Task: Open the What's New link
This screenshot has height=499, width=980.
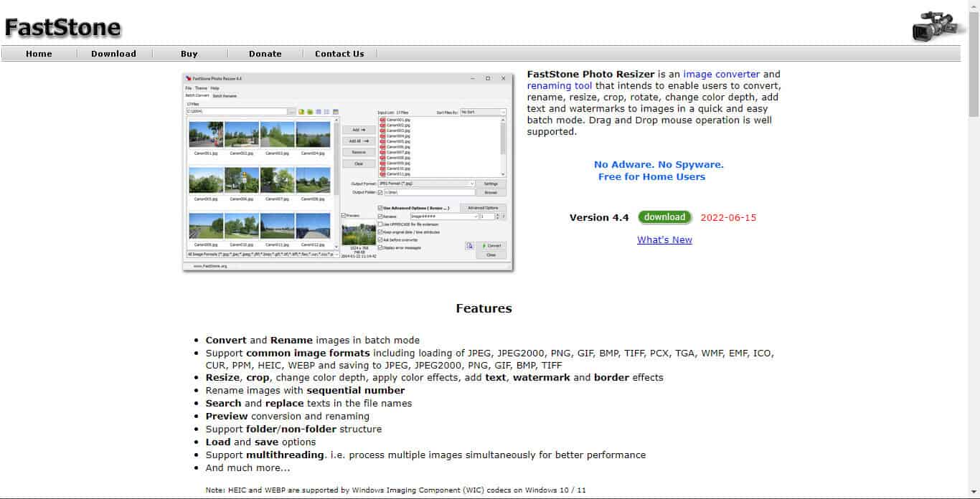Action: [664, 239]
